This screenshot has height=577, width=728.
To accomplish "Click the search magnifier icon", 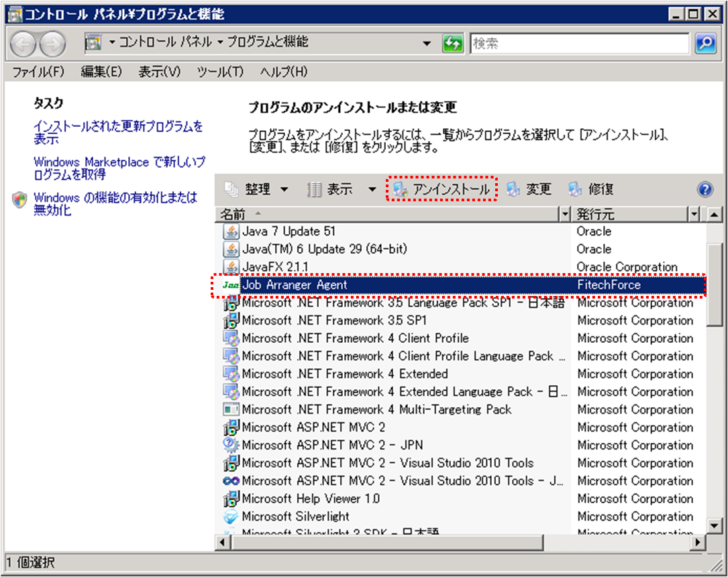I will tap(704, 43).
